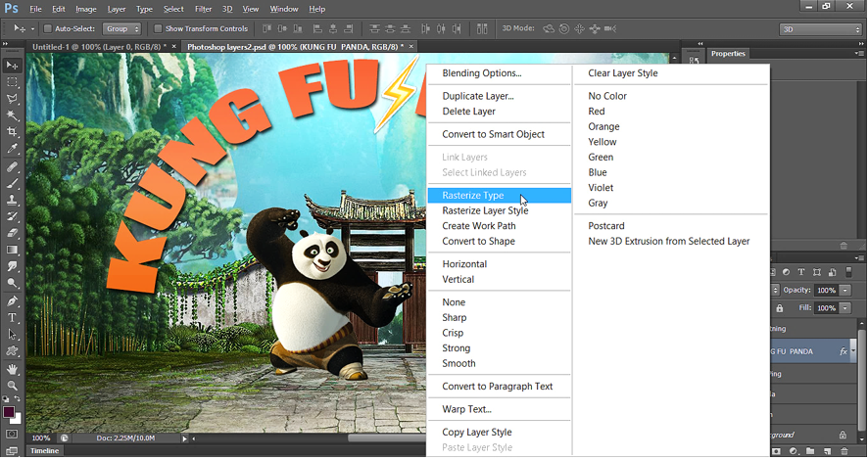This screenshot has width=868, height=460.
Task: Select the Polygonal Lasso tool
Action: 12,99
